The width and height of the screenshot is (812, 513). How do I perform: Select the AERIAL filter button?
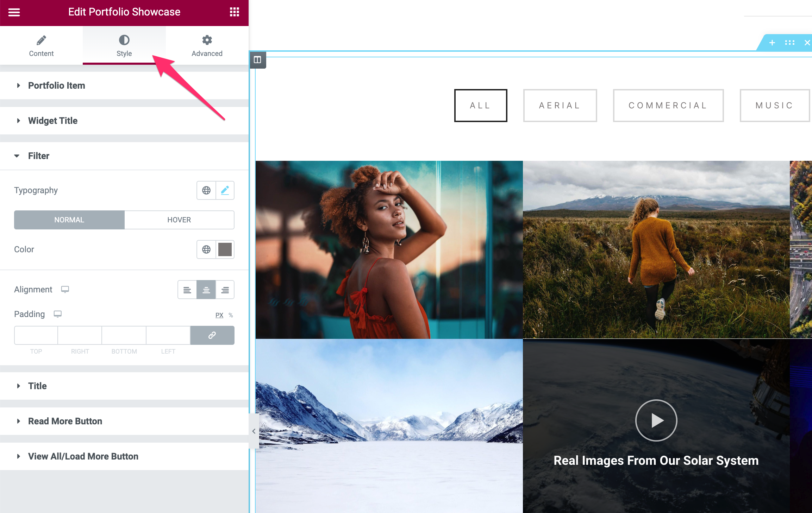click(560, 106)
